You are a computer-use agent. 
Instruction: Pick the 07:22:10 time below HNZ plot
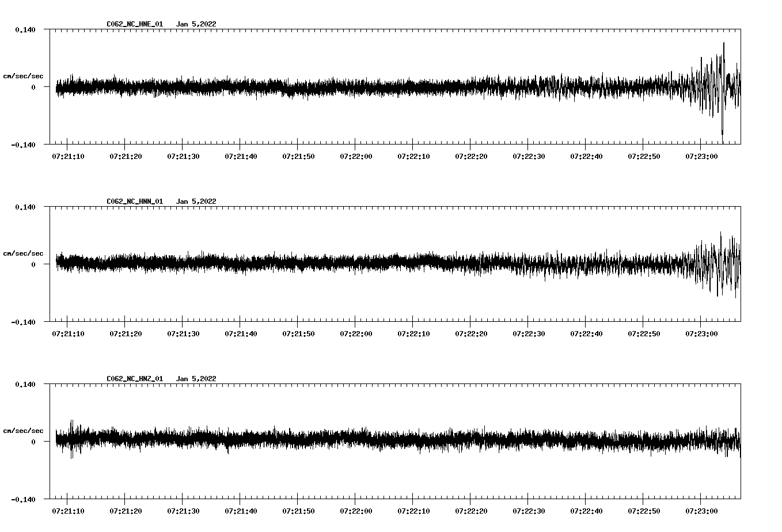click(x=413, y=511)
